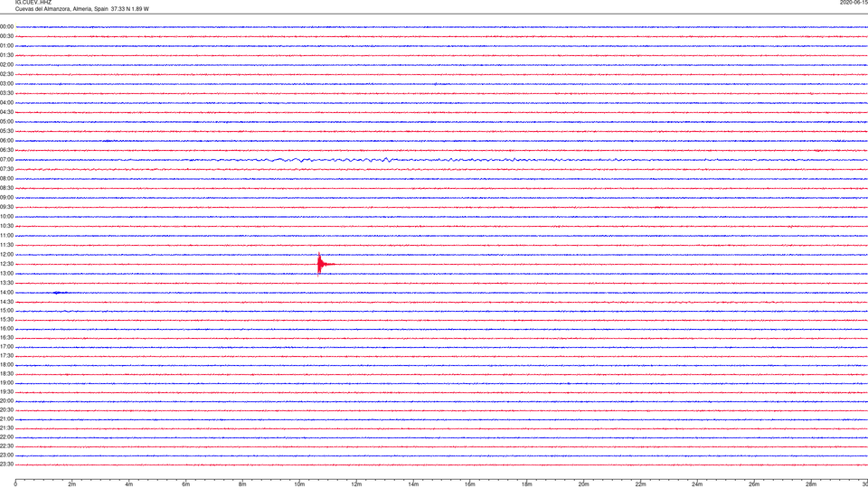Click the 00:00 trace time label
Viewport: 868px width, 488px height.
pyautogui.click(x=6, y=26)
